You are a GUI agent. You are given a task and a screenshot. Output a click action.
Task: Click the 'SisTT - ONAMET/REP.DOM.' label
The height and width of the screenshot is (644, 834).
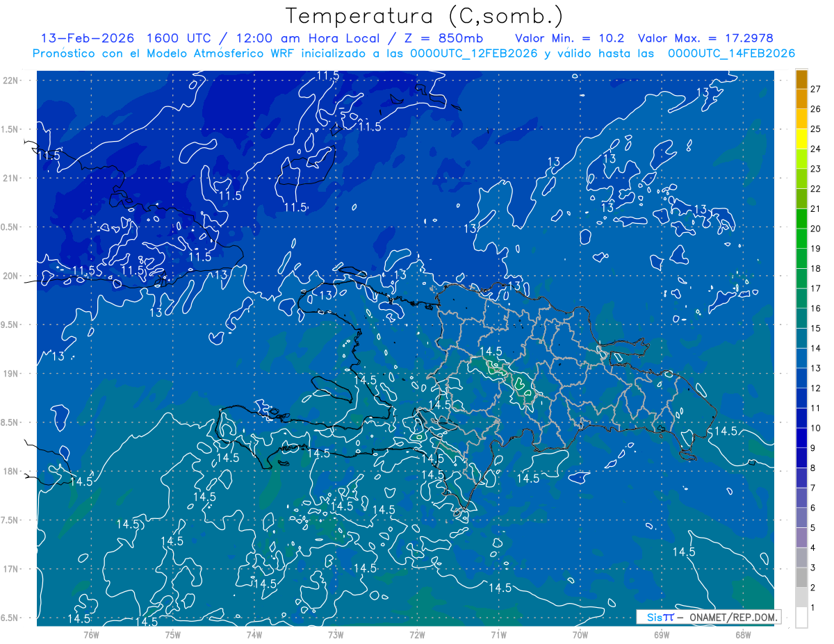(x=708, y=617)
